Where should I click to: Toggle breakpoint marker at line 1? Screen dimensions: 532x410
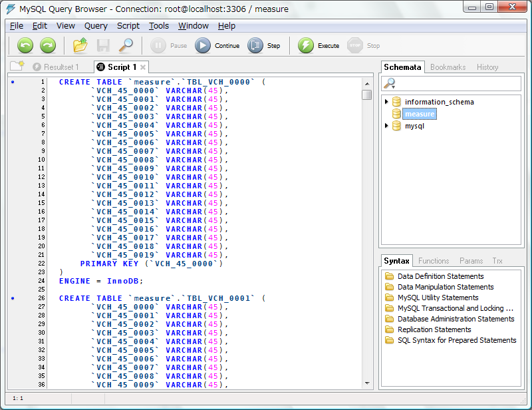click(13, 82)
